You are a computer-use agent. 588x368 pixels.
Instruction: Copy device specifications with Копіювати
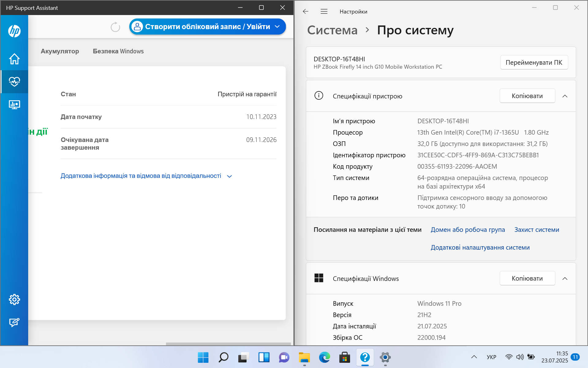pos(527,96)
